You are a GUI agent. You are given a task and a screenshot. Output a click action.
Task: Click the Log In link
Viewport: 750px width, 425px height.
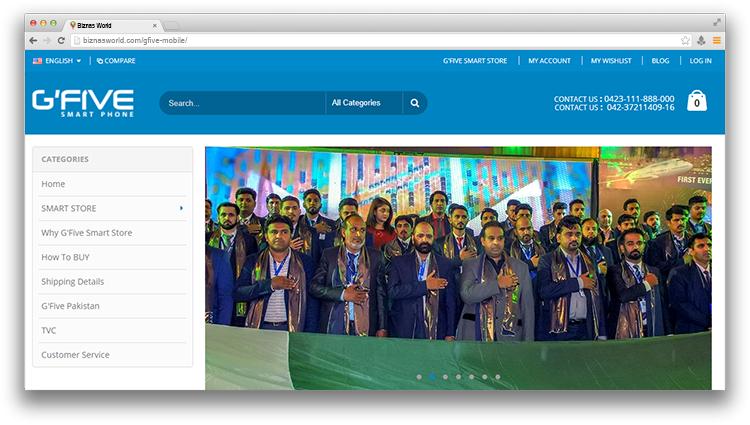pos(700,61)
